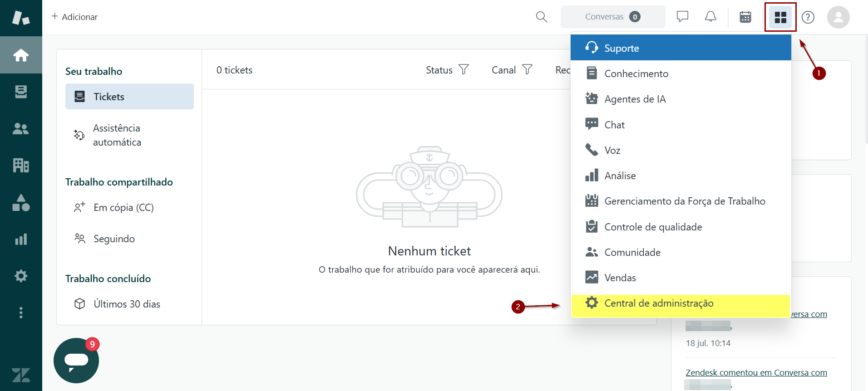Select Conhecimento in the products menu
Screen dimensions: 868x391
point(636,73)
